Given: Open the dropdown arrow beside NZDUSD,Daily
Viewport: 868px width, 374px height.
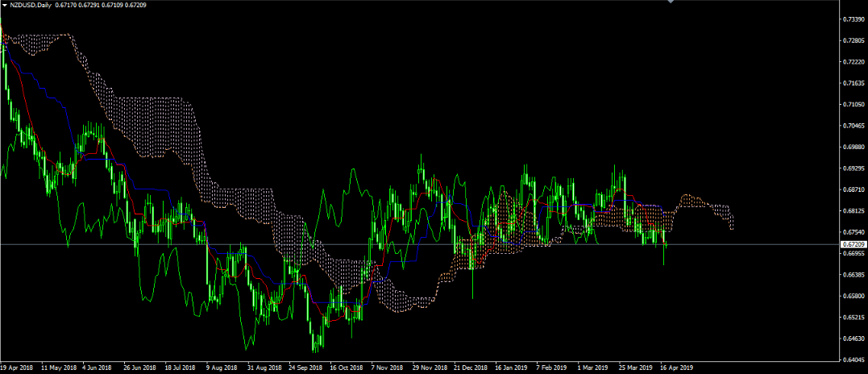Looking at the screenshot, I should click(x=4, y=5).
